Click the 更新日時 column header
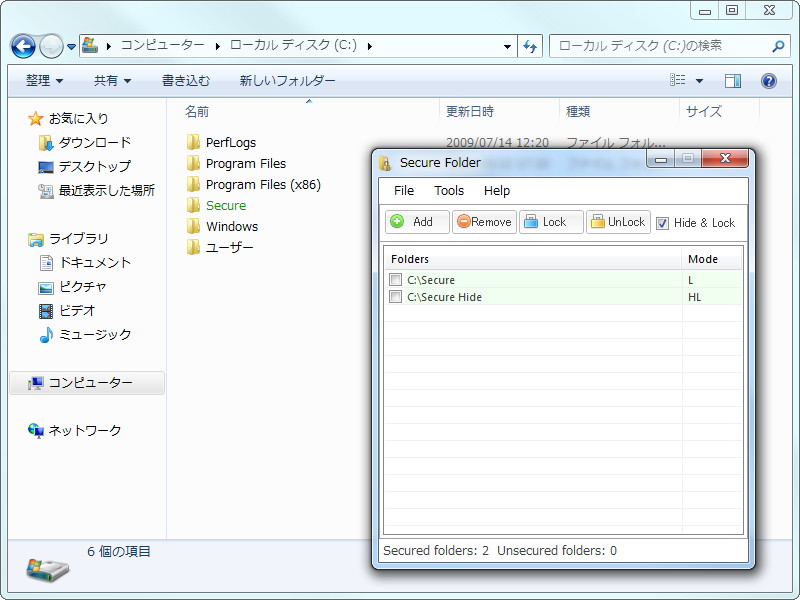Image resolution: width=800 pixels, height=600 pixels. coord(470,111)
